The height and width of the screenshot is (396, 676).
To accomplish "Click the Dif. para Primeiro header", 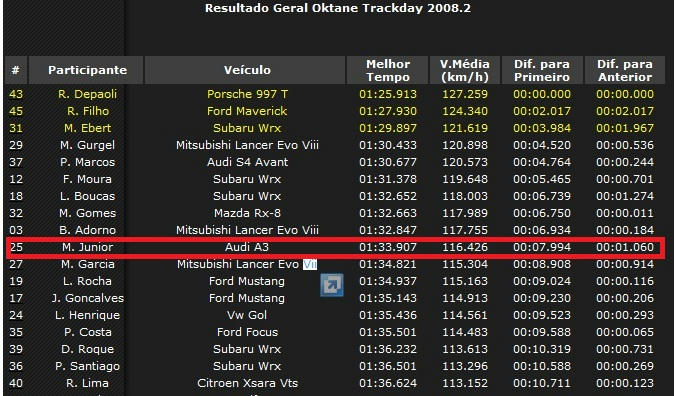I will pyautogui.click(x=542, y=70).
